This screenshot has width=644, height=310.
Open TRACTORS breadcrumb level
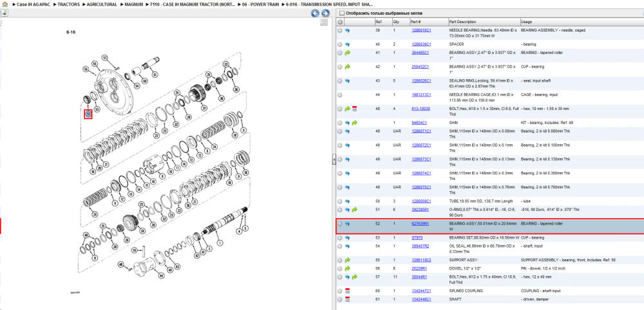click(x=69, y=4)
